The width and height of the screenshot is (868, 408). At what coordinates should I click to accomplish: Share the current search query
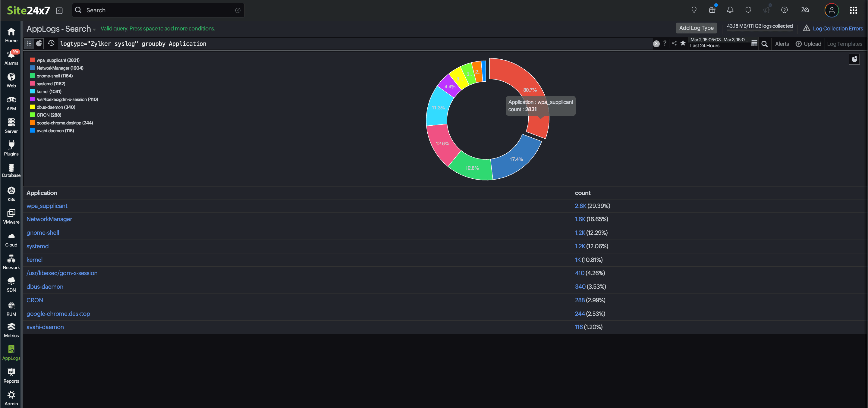click(x=674, y=43)
